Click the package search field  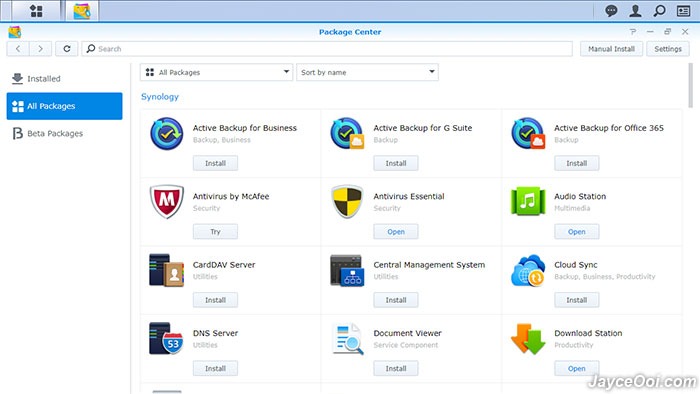point(327,49)
